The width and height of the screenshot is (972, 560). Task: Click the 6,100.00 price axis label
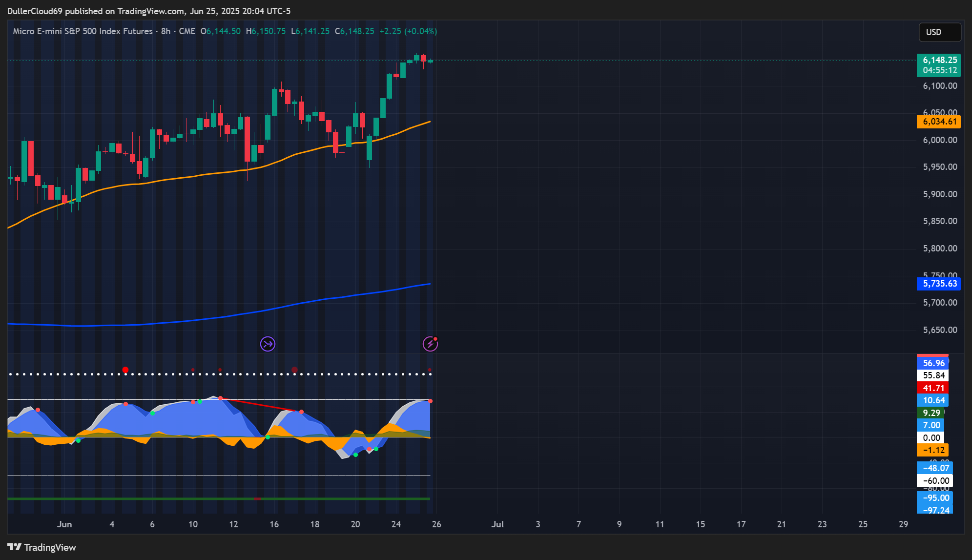click(x=940, y=86)
